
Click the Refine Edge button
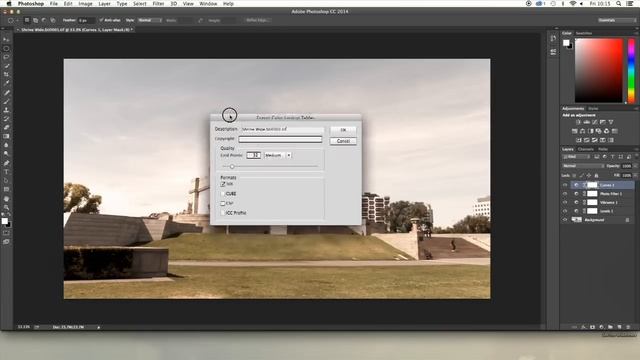tap(257, 20)
